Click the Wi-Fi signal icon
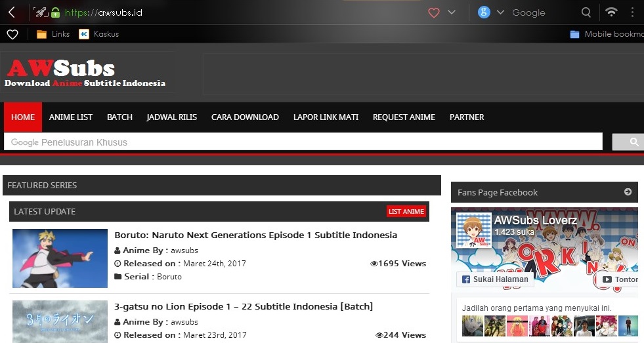 pos(611,12)
